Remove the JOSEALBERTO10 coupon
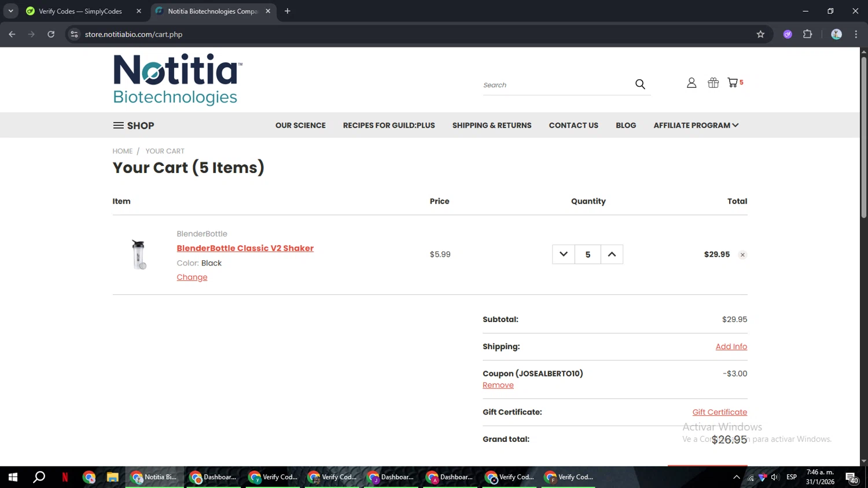 coord(498,385)
